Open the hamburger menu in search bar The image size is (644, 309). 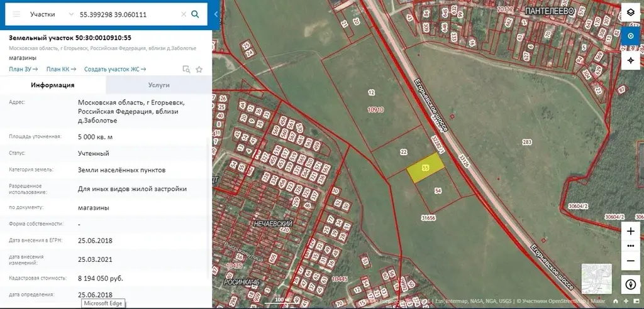point(16,14)
